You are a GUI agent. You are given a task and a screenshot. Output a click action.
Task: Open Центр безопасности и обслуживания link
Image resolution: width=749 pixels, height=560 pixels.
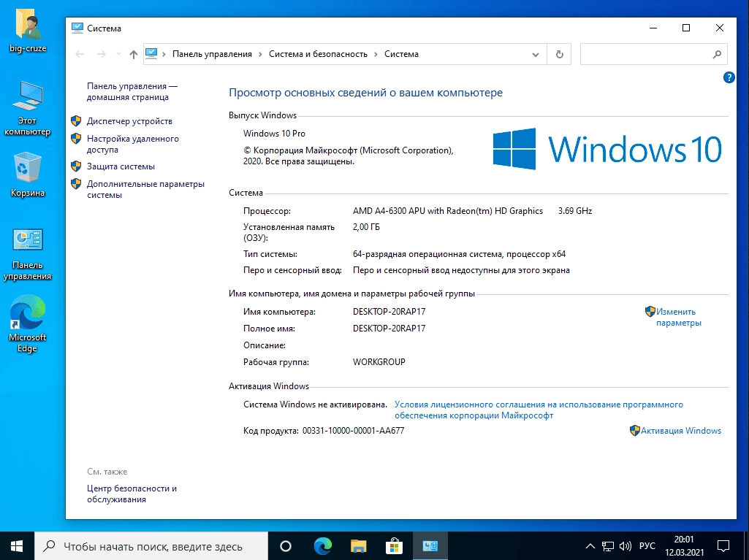coord(132,494)
